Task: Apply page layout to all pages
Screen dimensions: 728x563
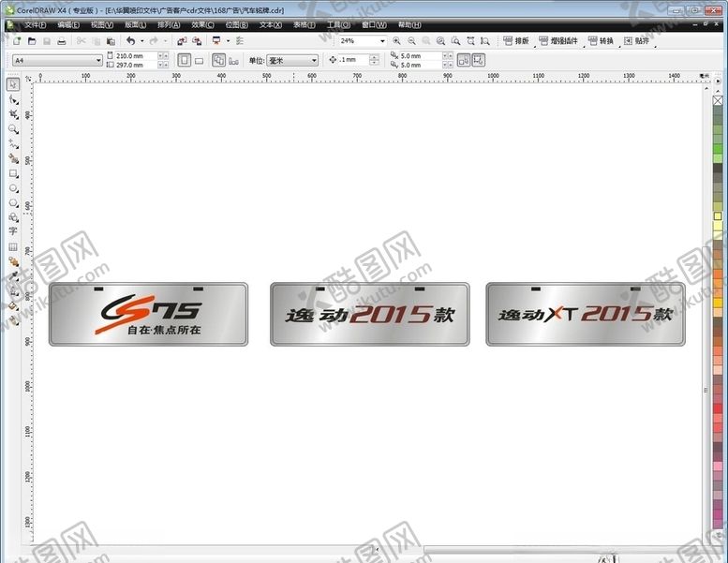Action: (218, 60)
